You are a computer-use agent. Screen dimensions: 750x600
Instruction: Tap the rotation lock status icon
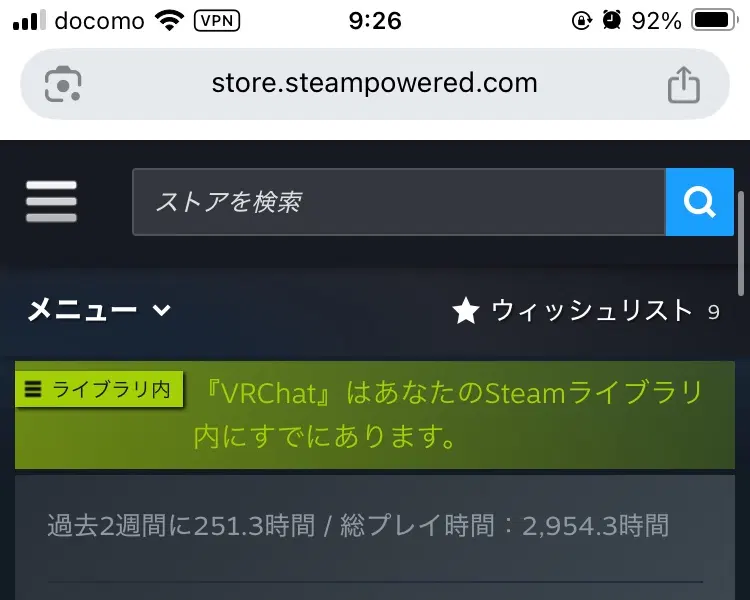(x=582, y=21)
